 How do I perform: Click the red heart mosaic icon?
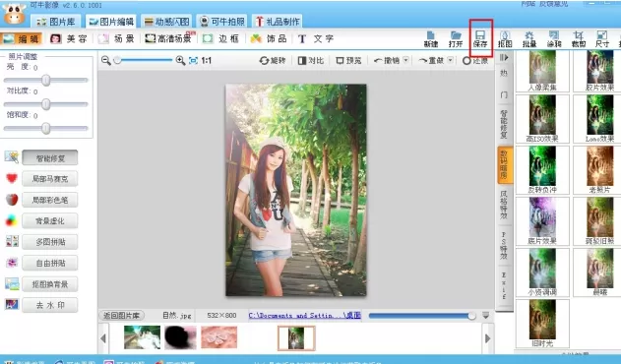point(12,179)
